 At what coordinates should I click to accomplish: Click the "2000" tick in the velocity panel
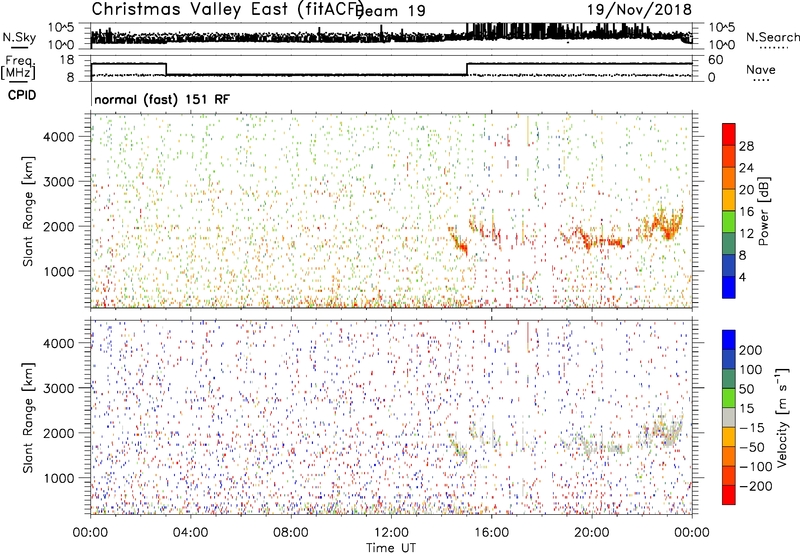pyautogui.click(x=59, y=433)
